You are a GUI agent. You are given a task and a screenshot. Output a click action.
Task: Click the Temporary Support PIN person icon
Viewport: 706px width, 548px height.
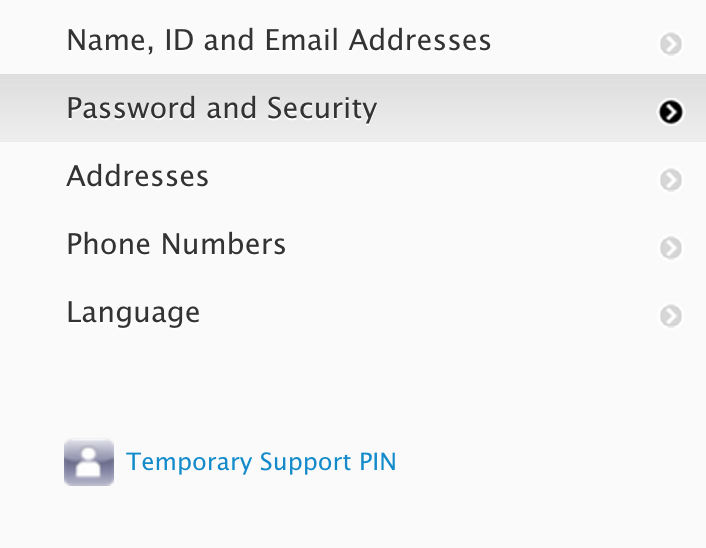pos(88,462)
